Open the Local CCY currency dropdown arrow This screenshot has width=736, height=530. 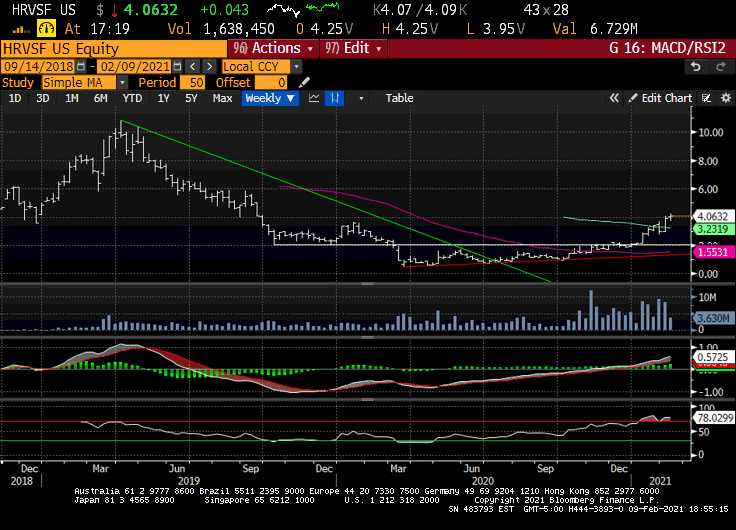tap(296, 67)
